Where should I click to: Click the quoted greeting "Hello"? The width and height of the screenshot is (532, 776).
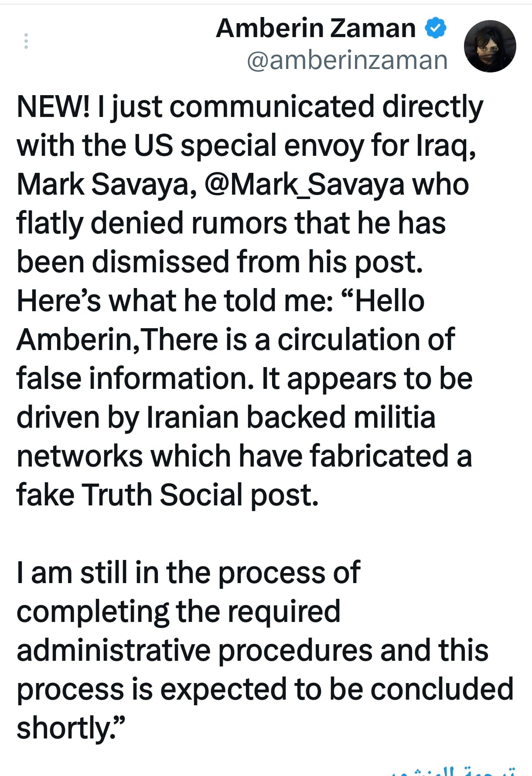pyautogui.click(x=390, y=301)
